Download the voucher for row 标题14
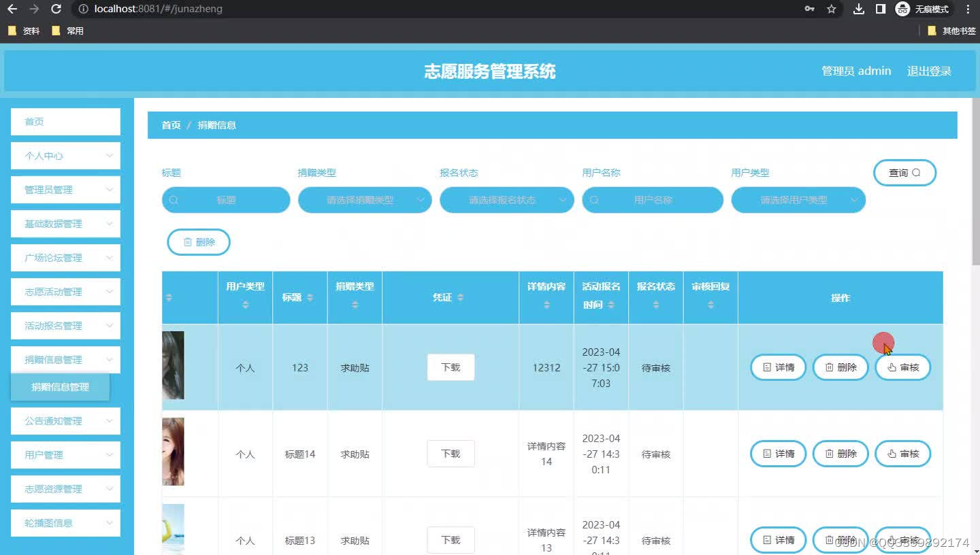Image resolution: width=980 pixels, height=555 pixels. pyautogui.click(x=451, y=454)
